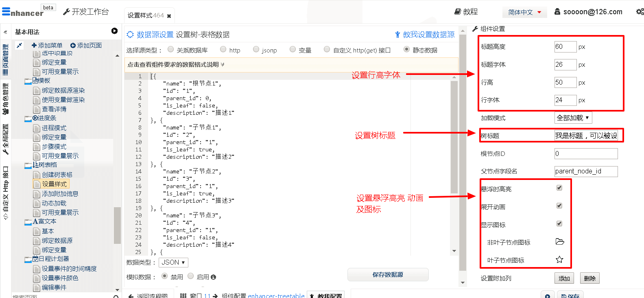Open the 设置事件颜色 page in the tree
The height and width of the screenshot is (298, 644).
coord(60,278)
